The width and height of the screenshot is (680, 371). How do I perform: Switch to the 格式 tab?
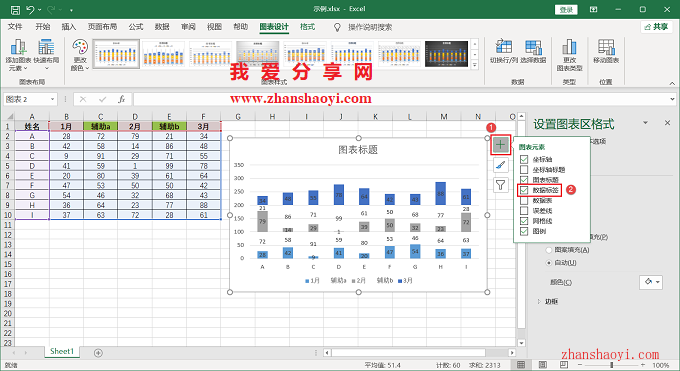(307, 27)
